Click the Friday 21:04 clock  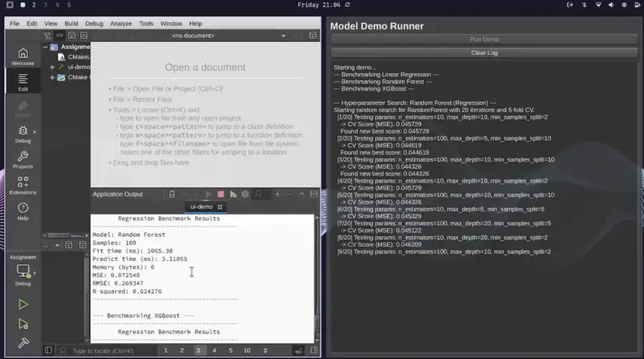tap(319, 5)
